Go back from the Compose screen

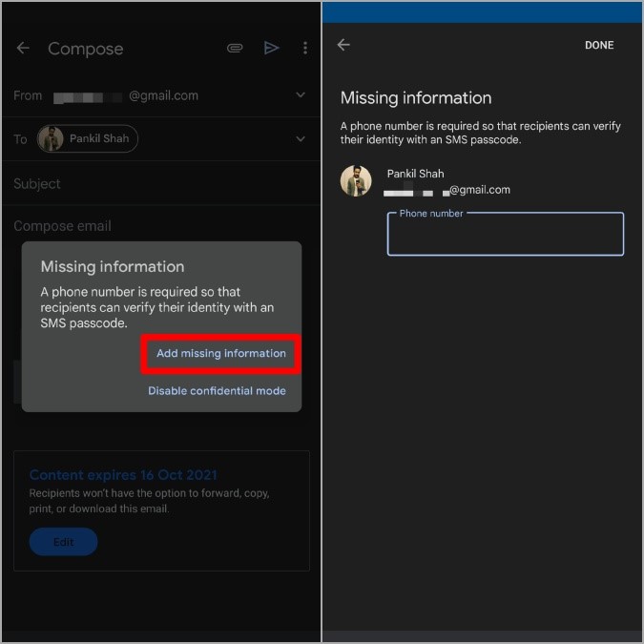point(23,48)
